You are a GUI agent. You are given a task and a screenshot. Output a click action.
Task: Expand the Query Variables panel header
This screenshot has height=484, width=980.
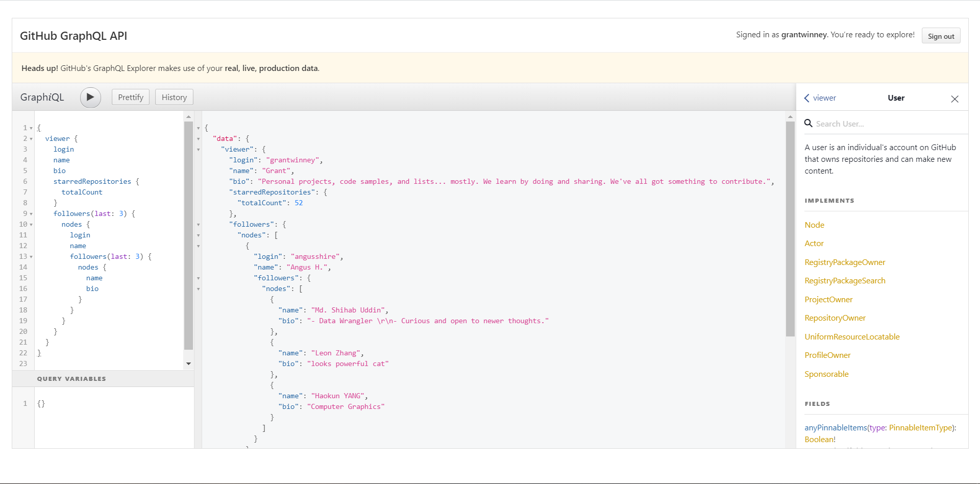click(71, 379)
